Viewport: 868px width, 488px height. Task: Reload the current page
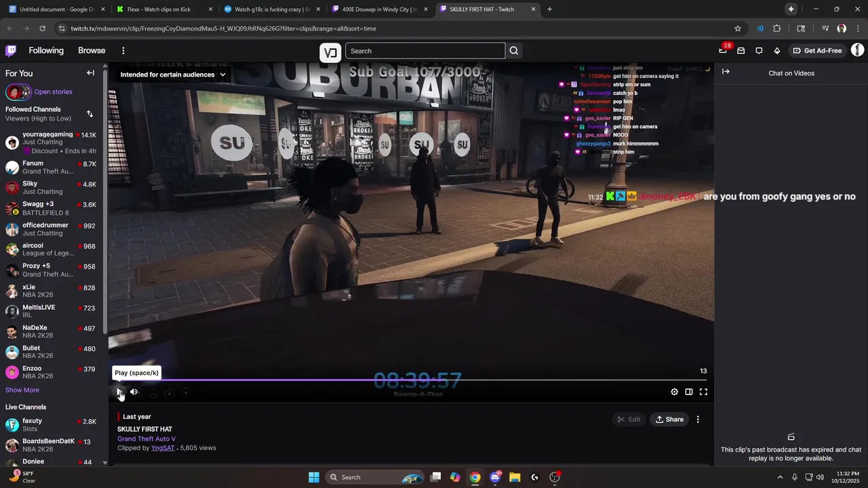coord(42,28)
